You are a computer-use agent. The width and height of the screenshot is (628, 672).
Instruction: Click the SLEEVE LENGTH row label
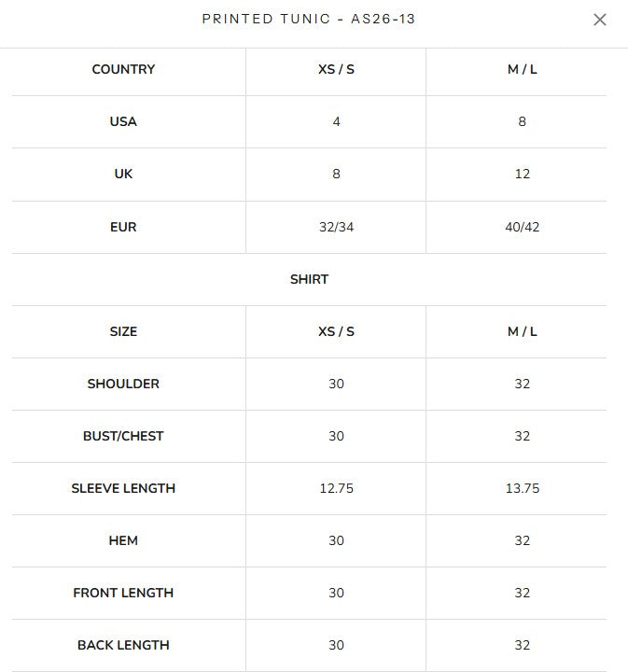pos(123,488)
